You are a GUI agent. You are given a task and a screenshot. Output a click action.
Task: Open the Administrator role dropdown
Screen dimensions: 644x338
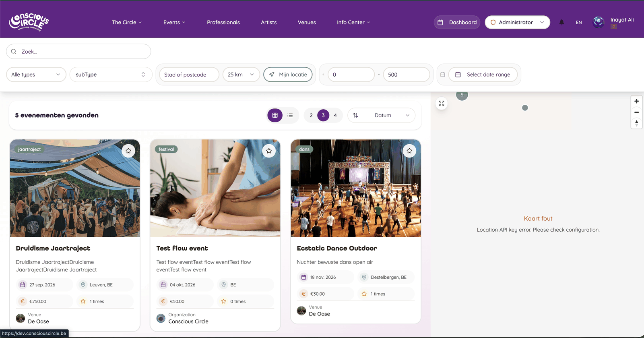click(x=517, y=23)
